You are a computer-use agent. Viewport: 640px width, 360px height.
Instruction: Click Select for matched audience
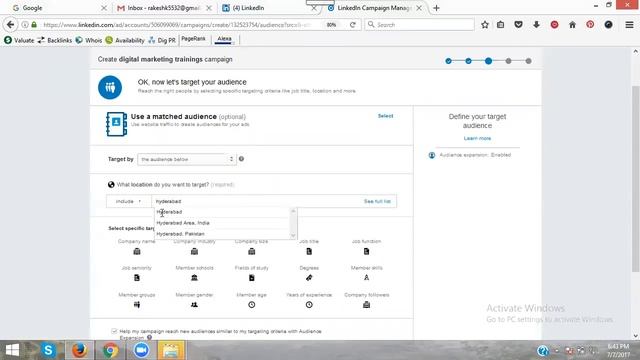[x=385, y=116]
